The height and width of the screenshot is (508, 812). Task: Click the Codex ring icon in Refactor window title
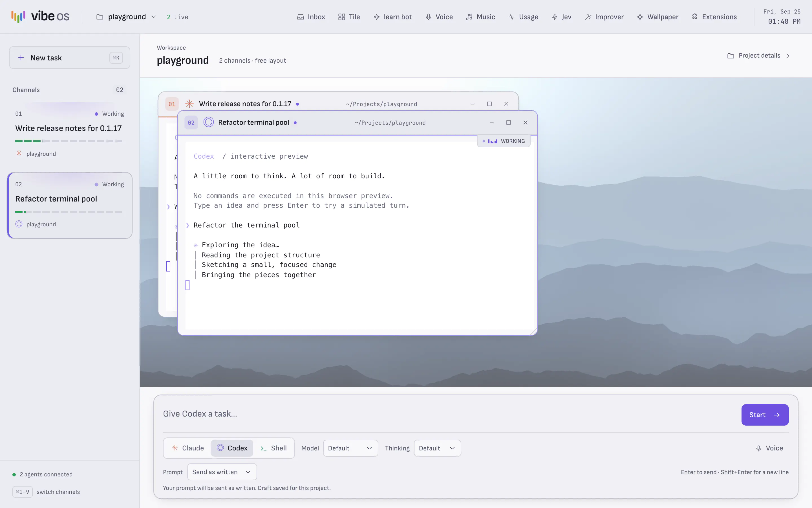[208, 122]
